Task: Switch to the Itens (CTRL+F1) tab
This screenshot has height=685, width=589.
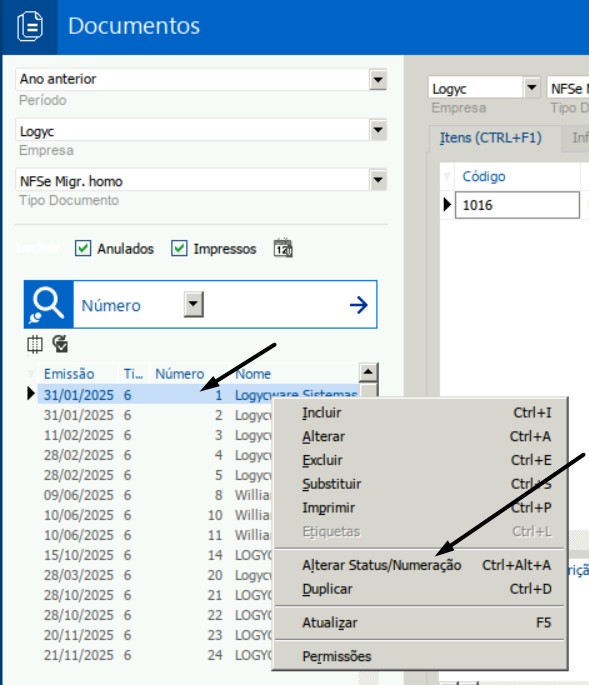Action: (x=491, y=138)
